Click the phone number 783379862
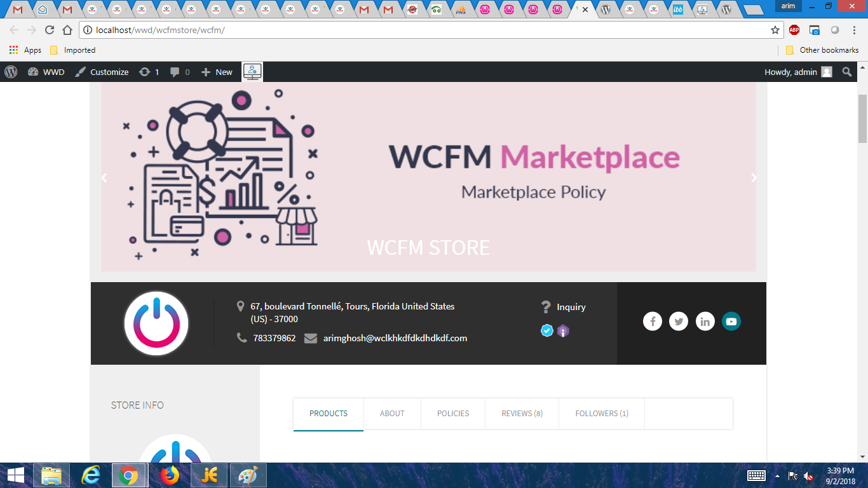This screenshot has width=868, height=488. (x=275, y=338)
